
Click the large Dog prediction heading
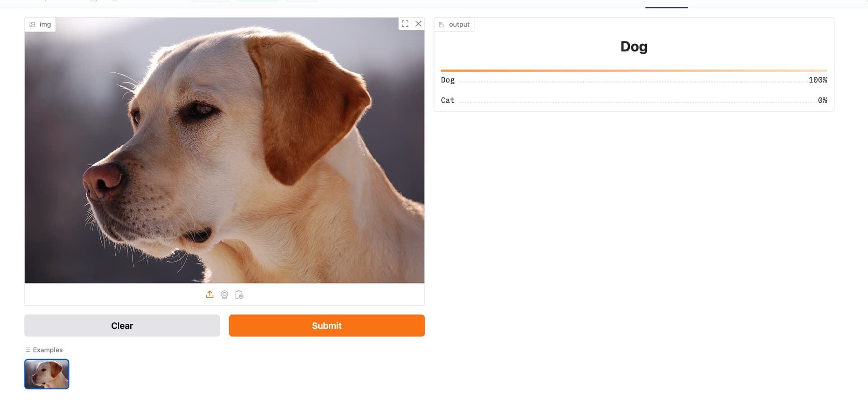(x=634, y=47)
